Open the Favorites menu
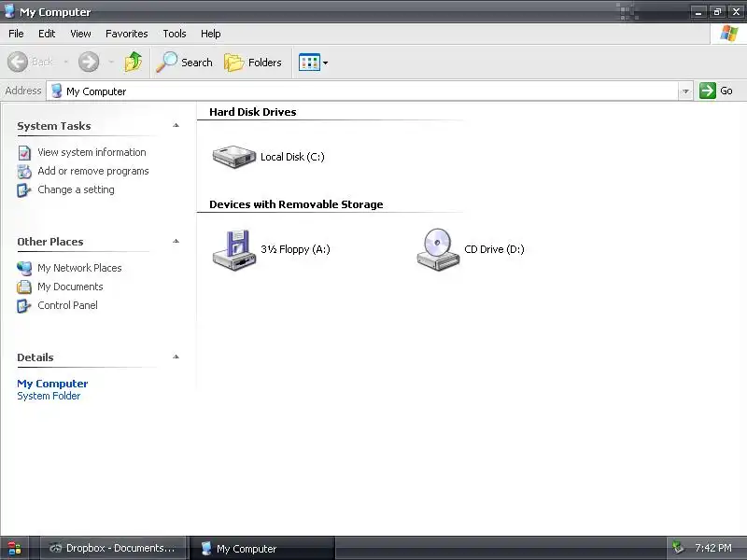 pos(127,34)
